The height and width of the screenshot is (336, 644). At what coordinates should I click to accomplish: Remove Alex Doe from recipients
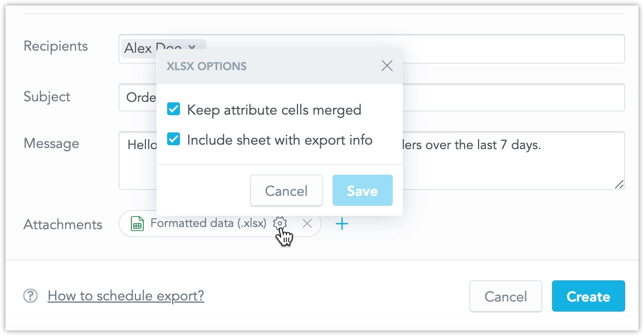tap(192, 48)
